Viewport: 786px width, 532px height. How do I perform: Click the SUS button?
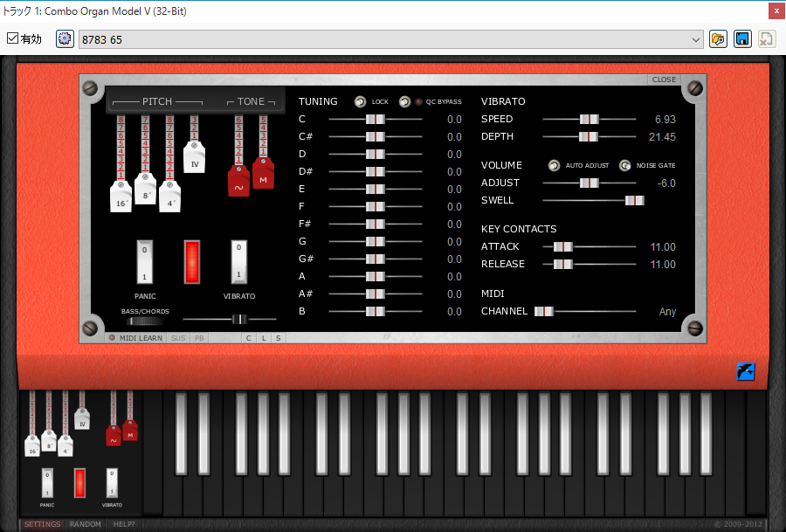click(x=178, y=338)
